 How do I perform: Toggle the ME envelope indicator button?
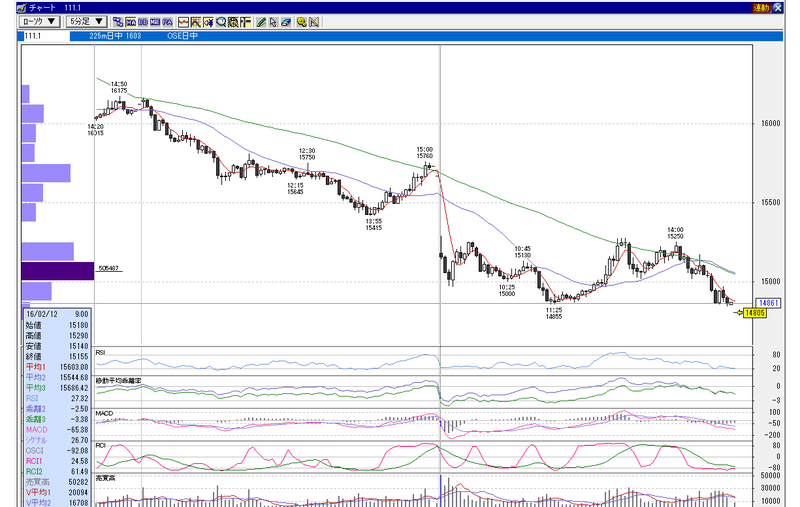pyautogui.click(x=155, y=22)
